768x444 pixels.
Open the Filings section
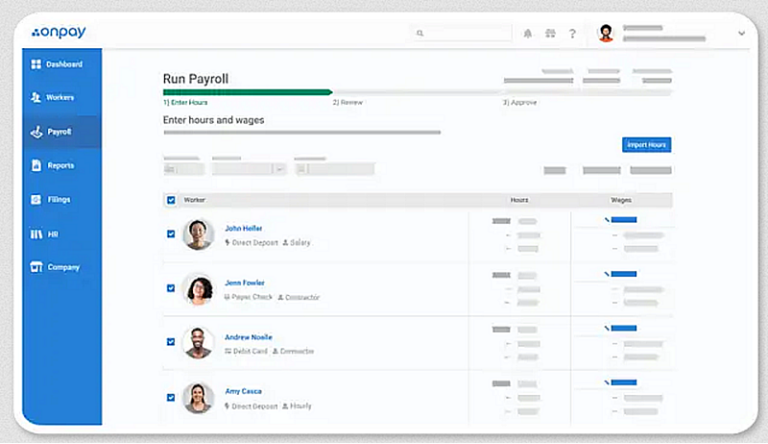click(x=62, y=199)
